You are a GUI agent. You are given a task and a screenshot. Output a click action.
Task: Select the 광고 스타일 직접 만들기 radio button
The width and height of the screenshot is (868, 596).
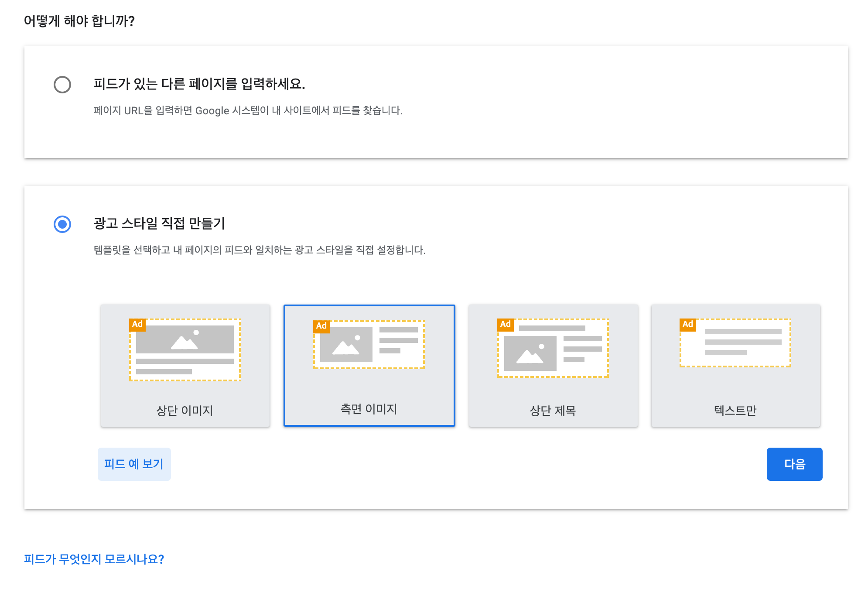[62, 224]
